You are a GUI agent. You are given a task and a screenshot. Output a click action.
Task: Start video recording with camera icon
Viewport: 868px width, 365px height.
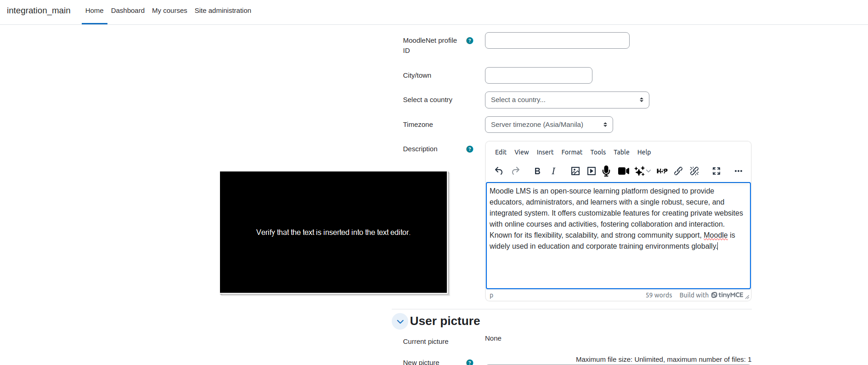coord(623,171)
